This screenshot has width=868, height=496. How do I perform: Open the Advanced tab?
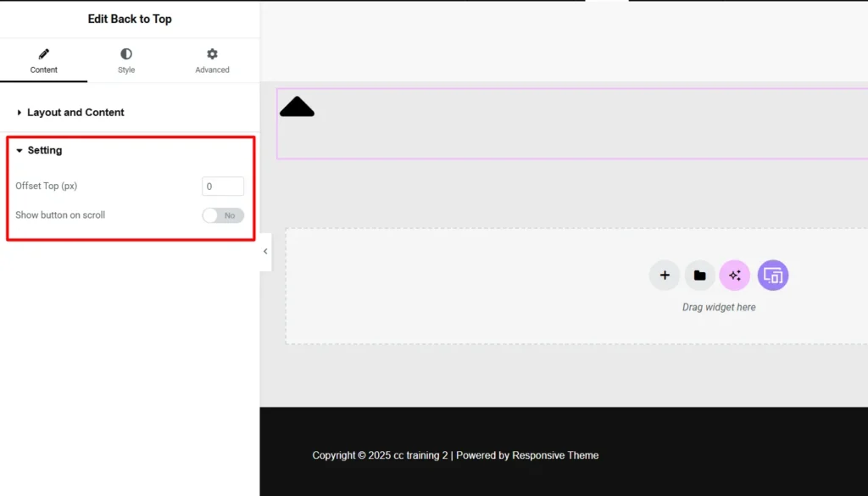212,61
